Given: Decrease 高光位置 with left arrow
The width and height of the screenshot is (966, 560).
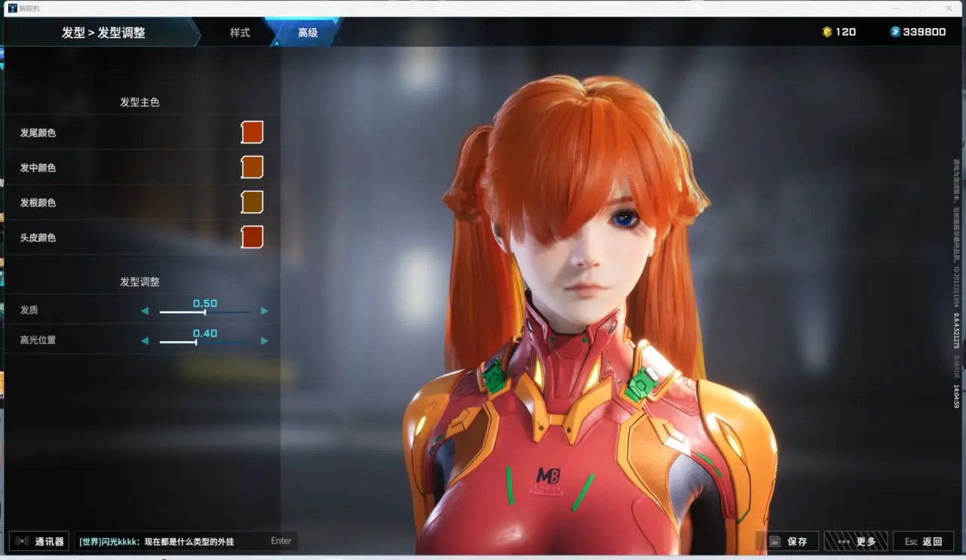Looking at the screenshot, I should click(x=145, y=341).
